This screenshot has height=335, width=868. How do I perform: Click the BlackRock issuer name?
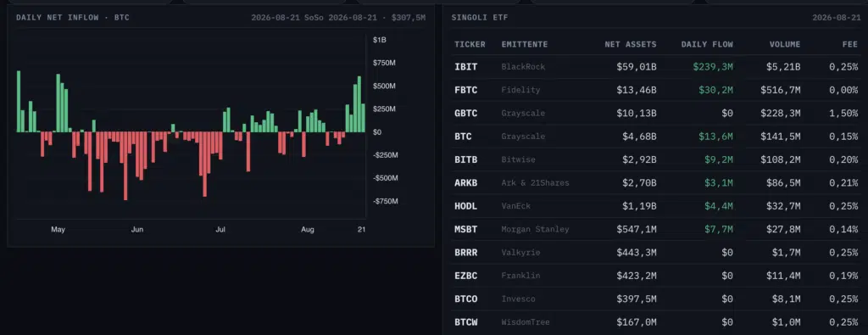[523, 66]
